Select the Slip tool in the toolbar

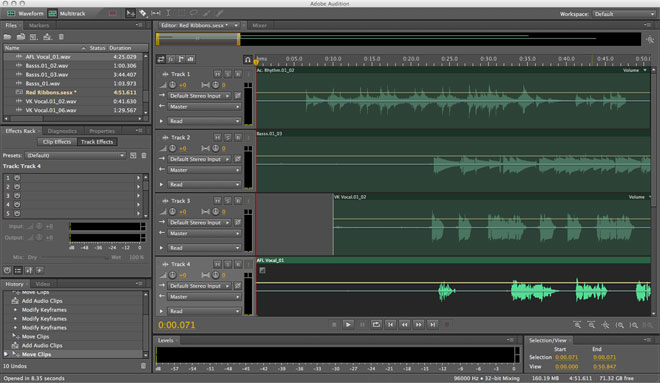[156, 13]
